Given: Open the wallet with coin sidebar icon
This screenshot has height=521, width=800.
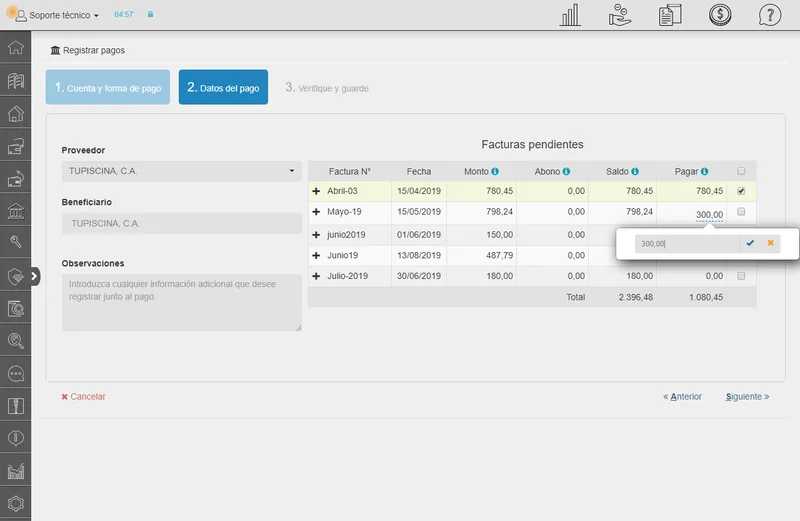Looking at the screenshot, I should pos(15,179).
